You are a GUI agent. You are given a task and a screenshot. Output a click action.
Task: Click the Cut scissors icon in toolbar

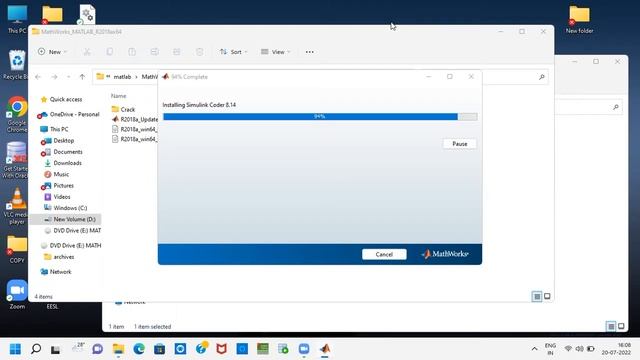click(87, 52)
